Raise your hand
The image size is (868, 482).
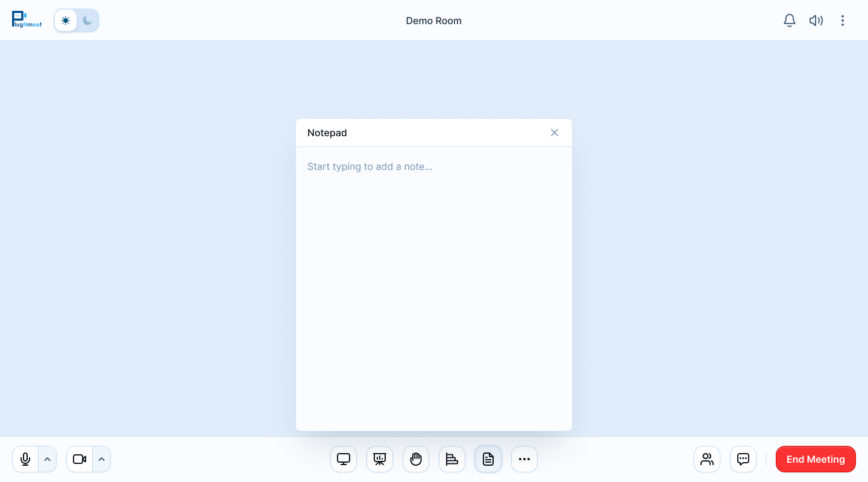click(x=415, y=459)
